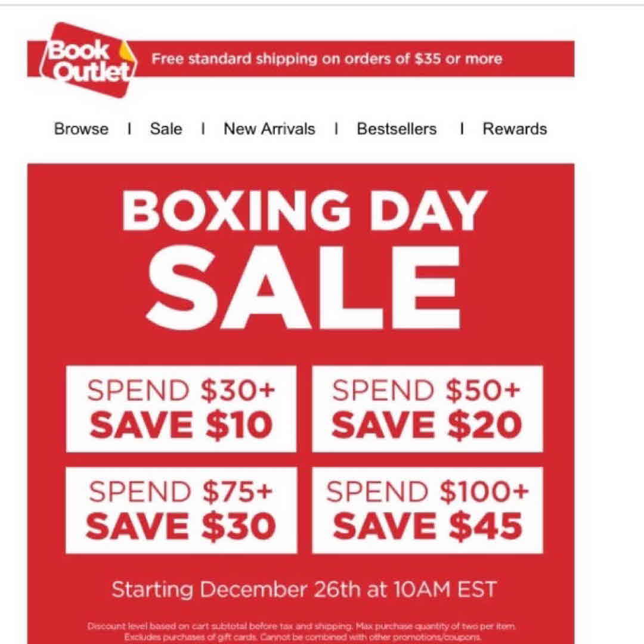
Task: Select the Spend $30+ Save $10 offer
Action: pyautogui.click(x=181, y=408)
